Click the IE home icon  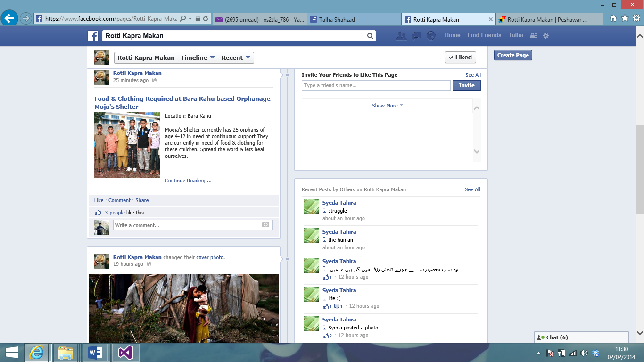pos(613,18)
